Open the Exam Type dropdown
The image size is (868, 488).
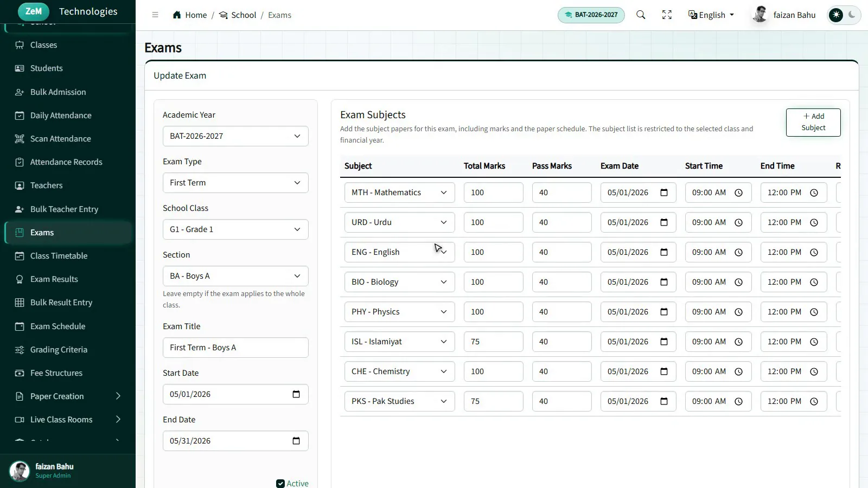coord(235,183)
